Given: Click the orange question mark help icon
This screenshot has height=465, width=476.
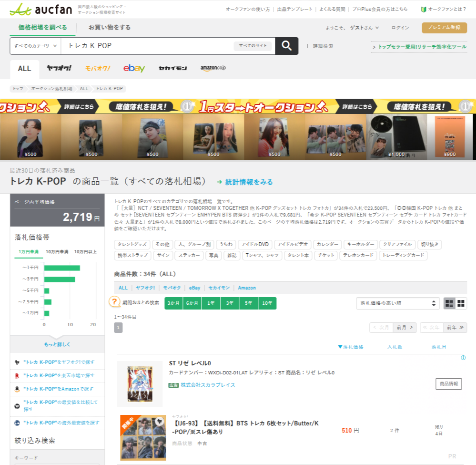Looking at the screenshot, I should (114, 302).
